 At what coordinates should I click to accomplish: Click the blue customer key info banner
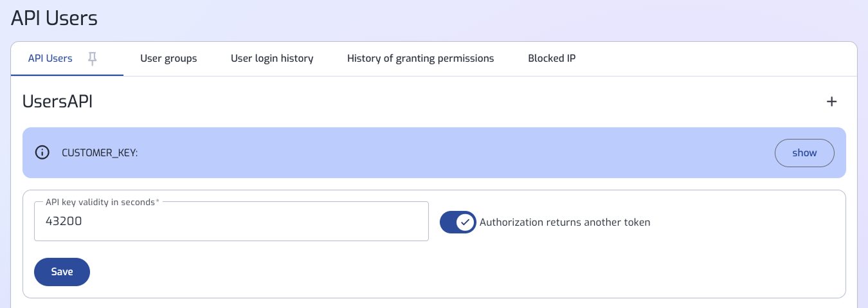point(434,153)
